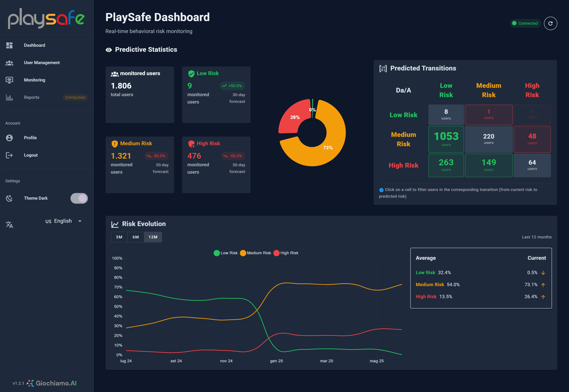Click the 263 users transition cell
The height and width of the screenshot is (392, 569).
[x=446, y=165]
